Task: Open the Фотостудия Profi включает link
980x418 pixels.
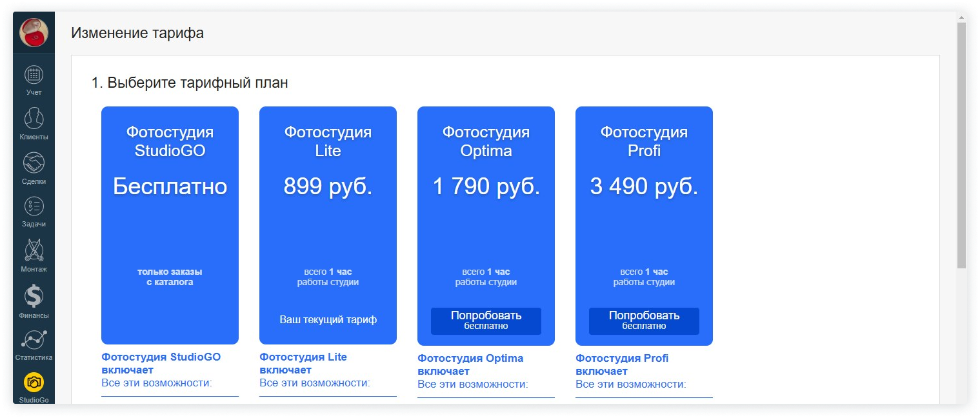Action: (x=621, y=364)
